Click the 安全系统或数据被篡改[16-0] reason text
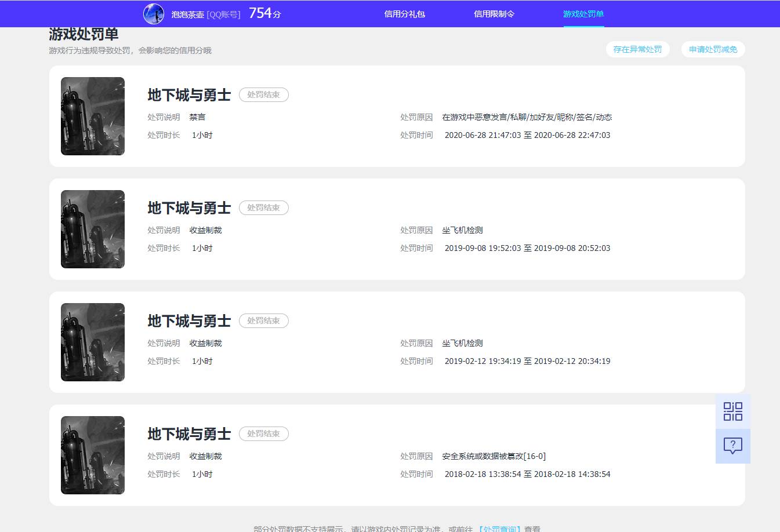This screenshot has width=780, height=532. pos(494,456)
